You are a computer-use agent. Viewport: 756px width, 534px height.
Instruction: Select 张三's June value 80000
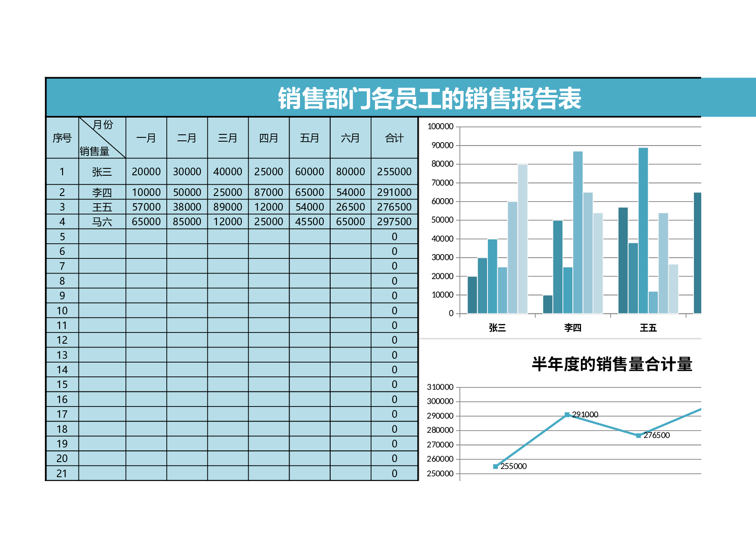pyautogui.click(x=350, y=172)
